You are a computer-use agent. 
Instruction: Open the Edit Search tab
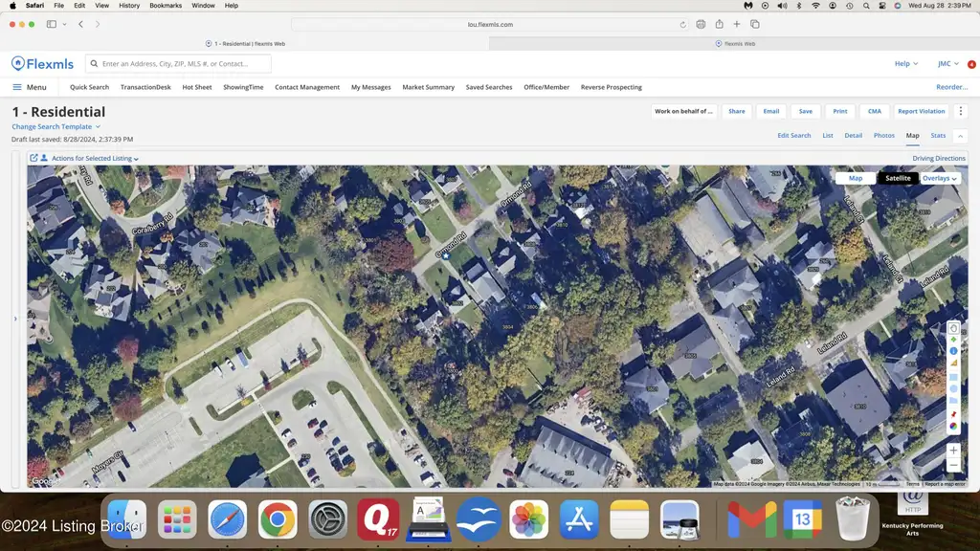tap(793, 136)
